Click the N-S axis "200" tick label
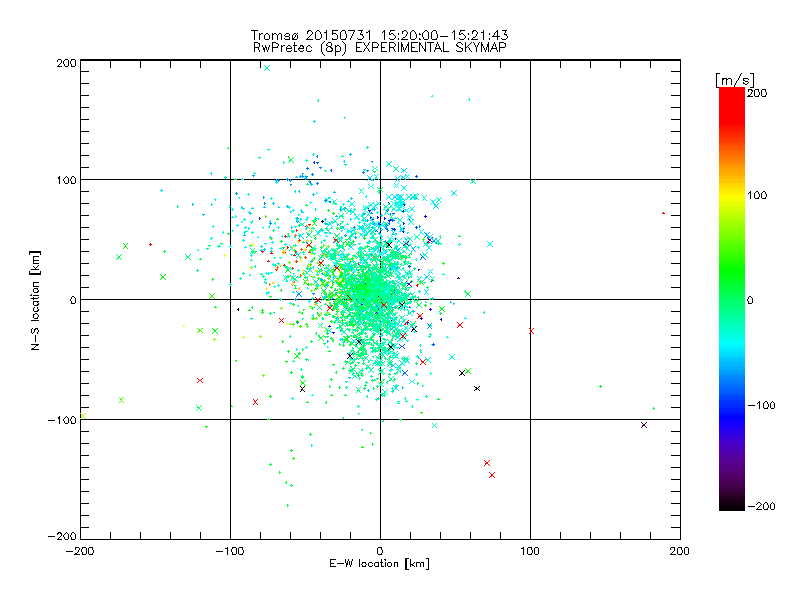This screenshot has width=800, height=600. [66, 63]
